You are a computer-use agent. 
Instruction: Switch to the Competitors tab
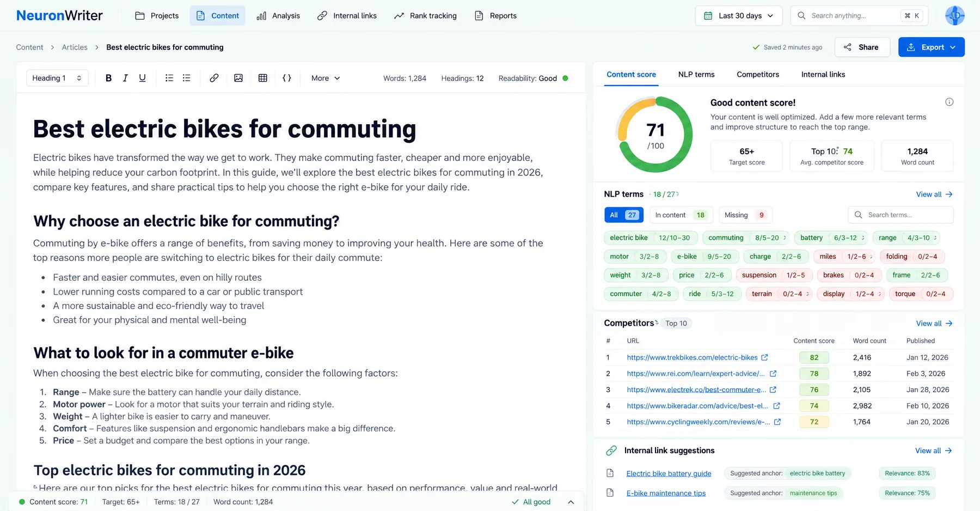pos(758,75)
